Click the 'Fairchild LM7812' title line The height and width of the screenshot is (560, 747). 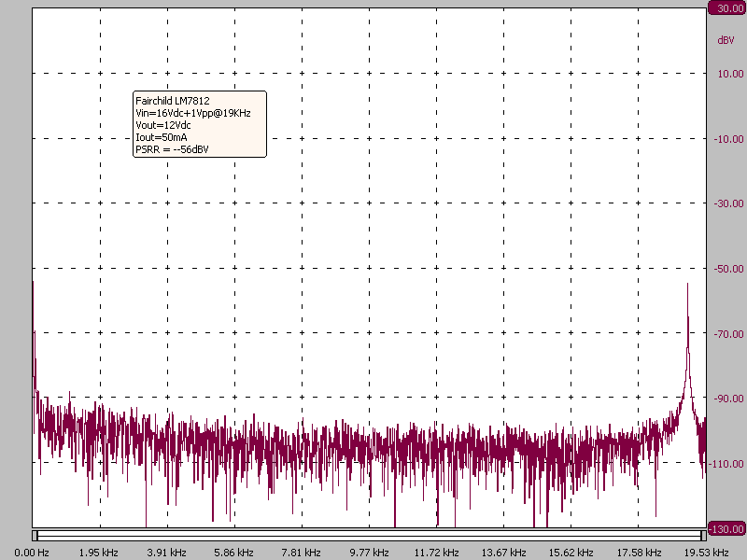pos(173,101)
